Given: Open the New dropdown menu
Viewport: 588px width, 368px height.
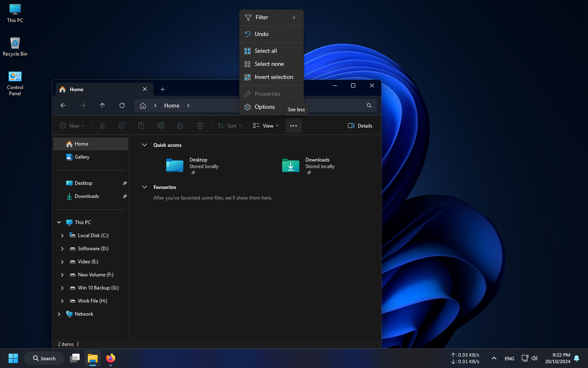Looking at the screenshot, I should pyautogui.click(x=72, y=126).
